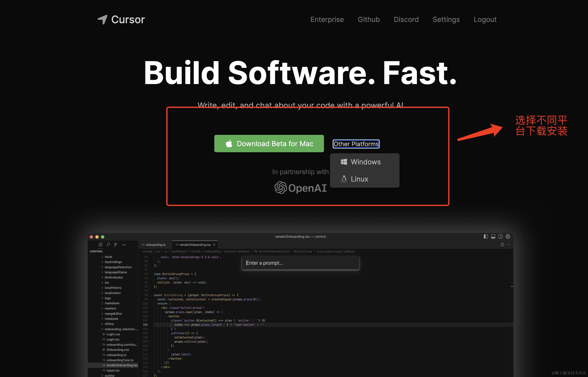Screen dimensions: 588x377
Task: Expand the sidebar views chevron dropdown
Action: (x=124, y=245)
